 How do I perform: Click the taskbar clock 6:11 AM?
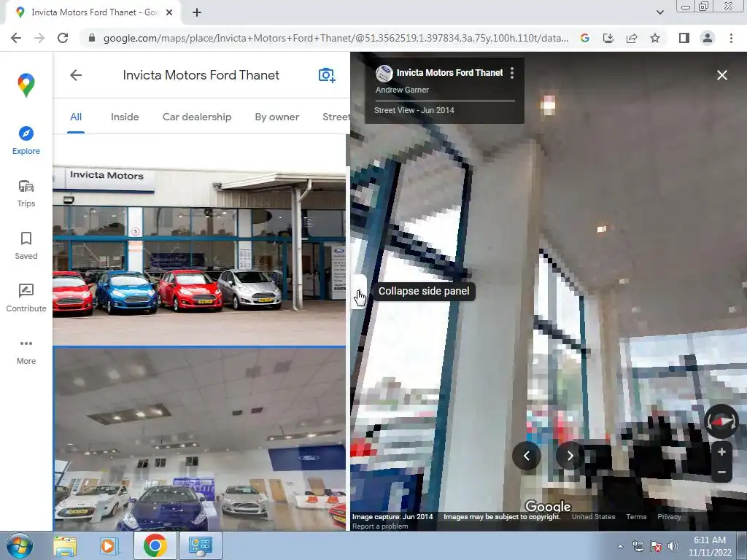(709, 540)
